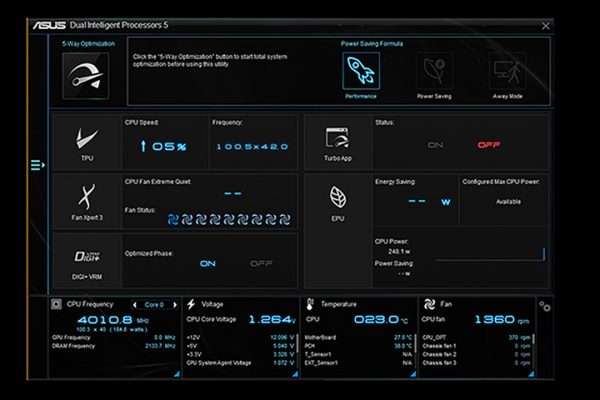The width and height of the screenshot is (600, 400).
Task: Click the +12V voltage row
Action: pos(240,337)
